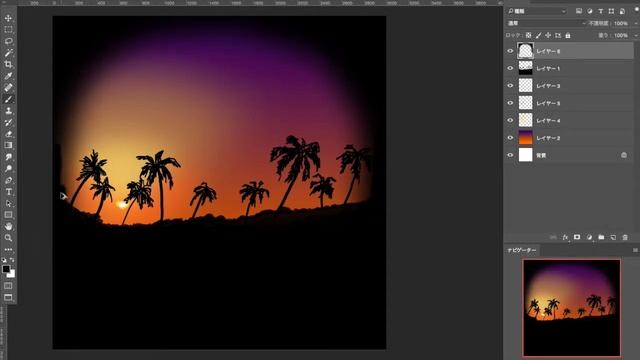Open the opacity 100% dropdown arrow
The image size is (640, 360).
(x=636, y=23)
